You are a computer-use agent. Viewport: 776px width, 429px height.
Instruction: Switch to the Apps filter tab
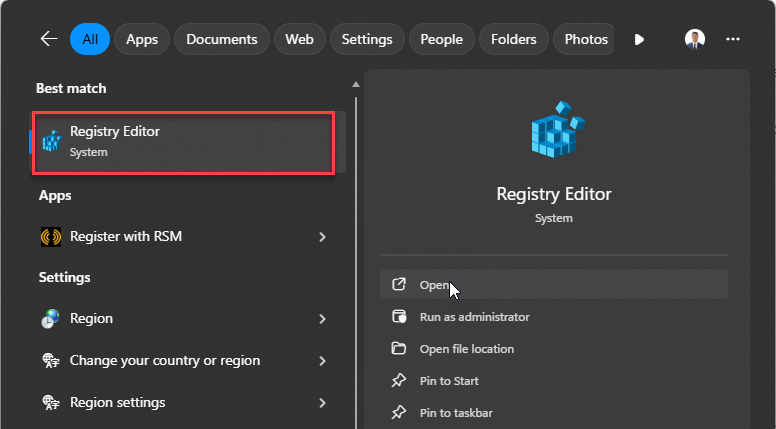click(x=142, y=40)
